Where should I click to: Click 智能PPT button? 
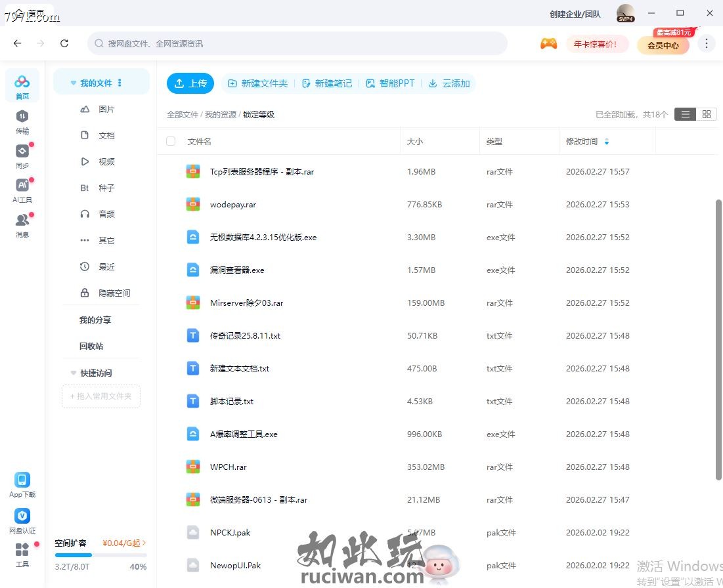coord(390,83)
